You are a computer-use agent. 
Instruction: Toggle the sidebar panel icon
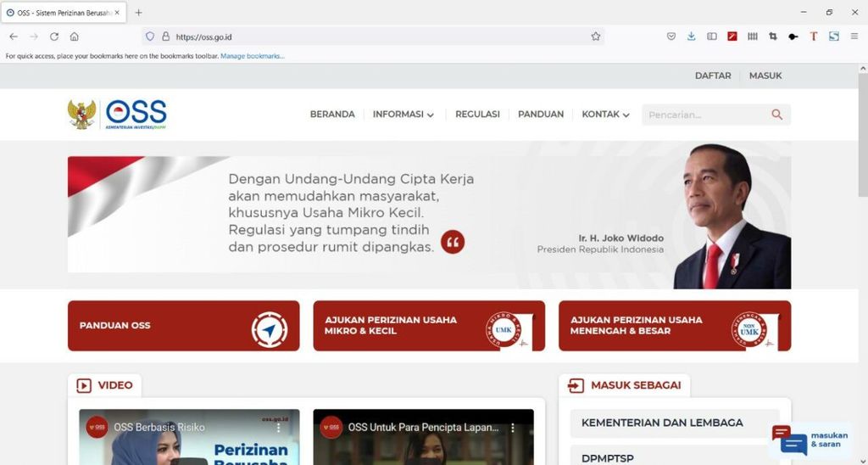pyautogui.click(x=712, y=36)
